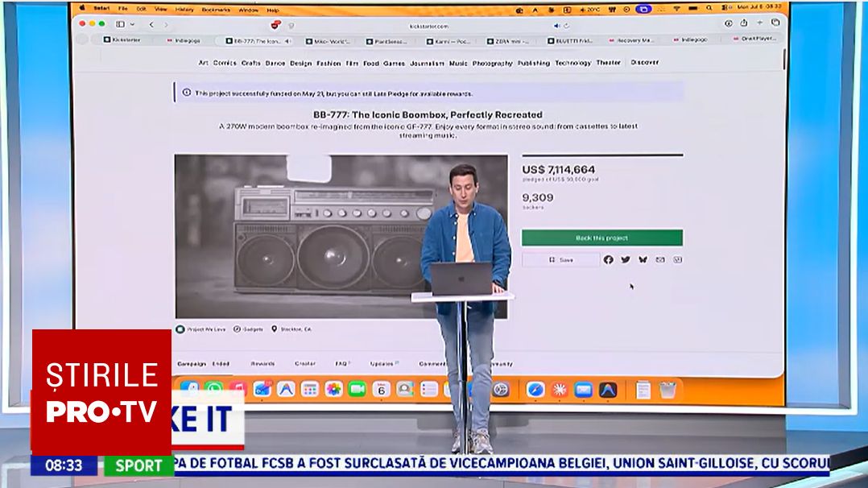Viewport: 868px width, 488px height.
Task: Click the privacy shield icon beside address bar
Action: click(291, 26)
